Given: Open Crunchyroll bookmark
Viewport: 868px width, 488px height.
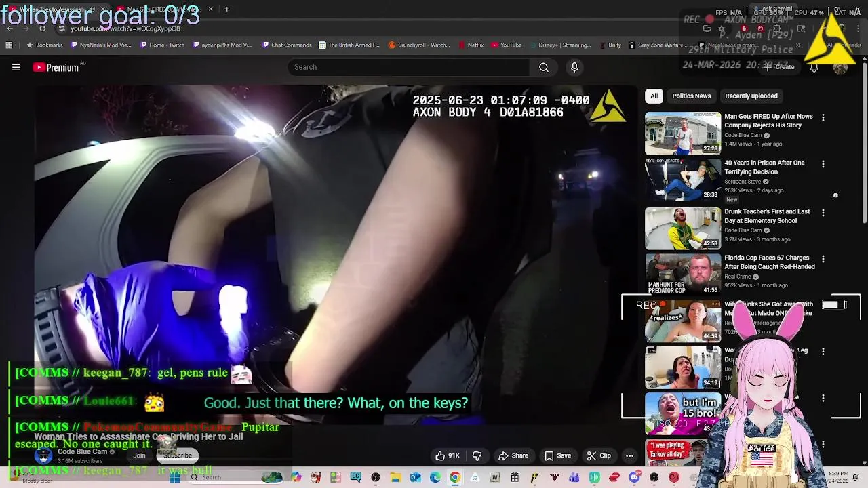Looking at the screenshot, I should (x=419, y=45).
